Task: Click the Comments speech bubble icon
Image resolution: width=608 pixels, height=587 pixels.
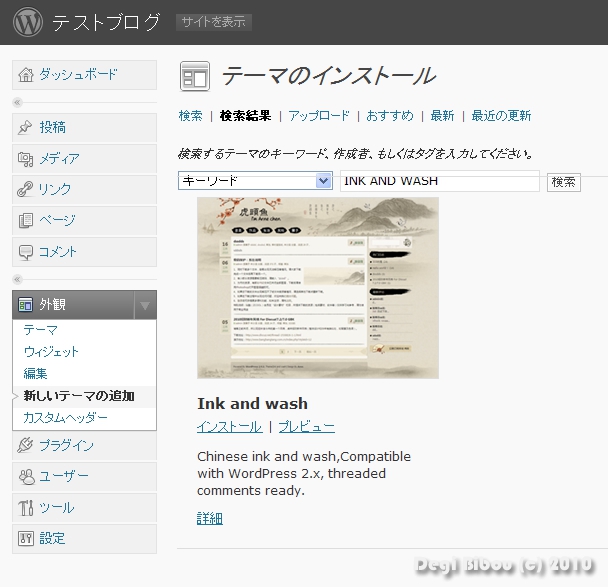Action: (x=26, y=252)
